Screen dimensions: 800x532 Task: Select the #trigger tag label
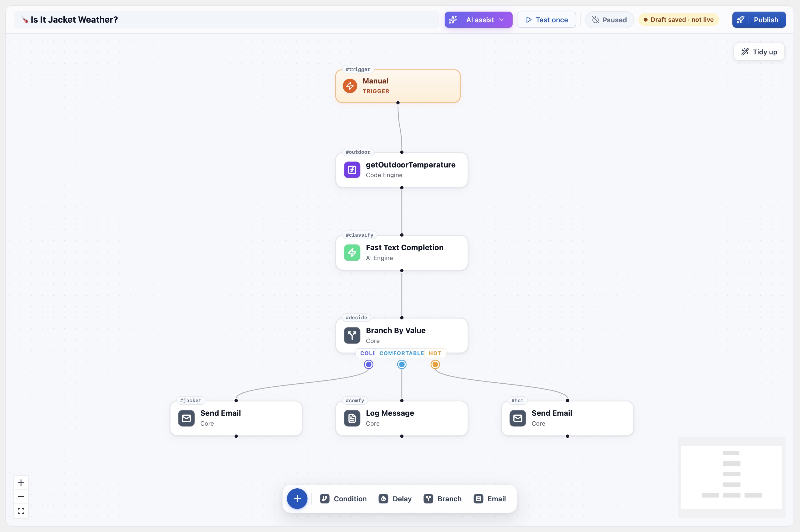358,69
